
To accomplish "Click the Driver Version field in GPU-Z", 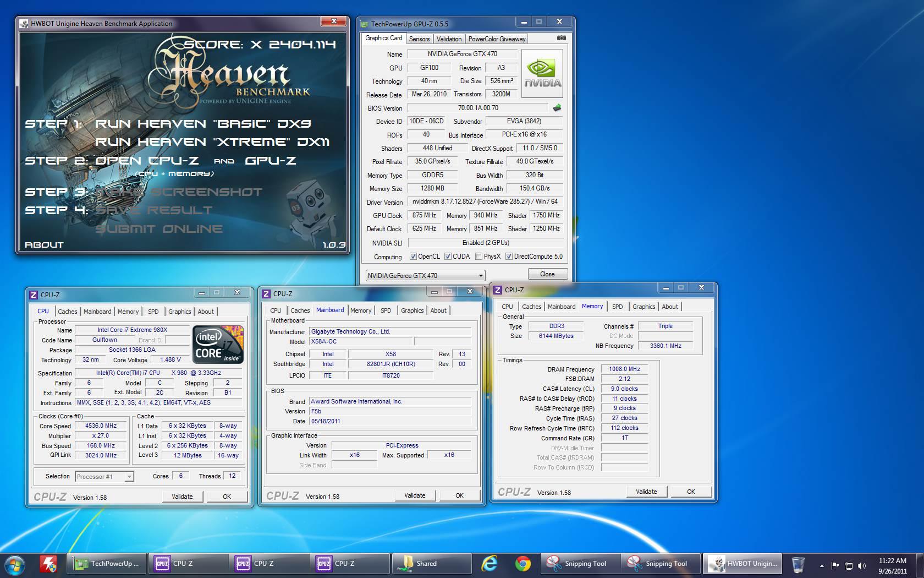I will [485, 201].
